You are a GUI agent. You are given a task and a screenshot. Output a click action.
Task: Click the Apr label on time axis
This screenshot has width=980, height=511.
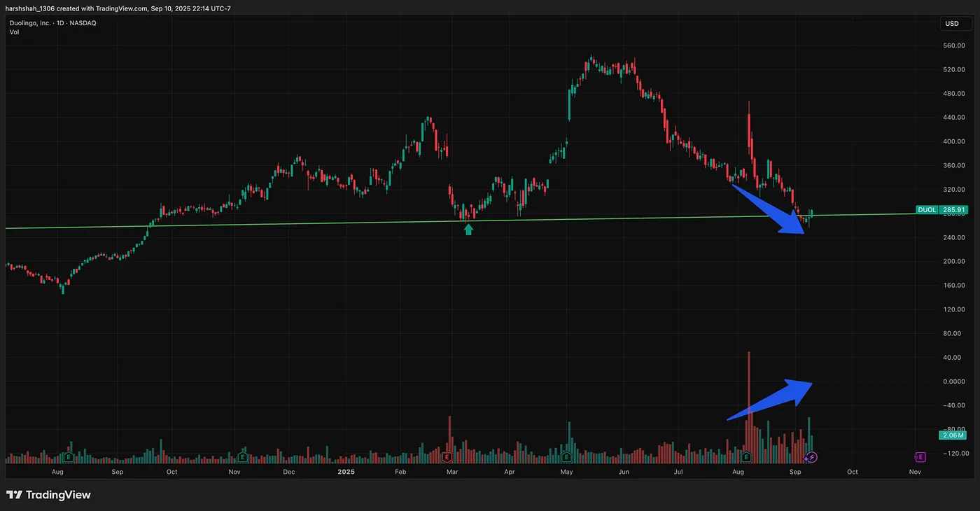pyautogui.click(x=510, y=472)
